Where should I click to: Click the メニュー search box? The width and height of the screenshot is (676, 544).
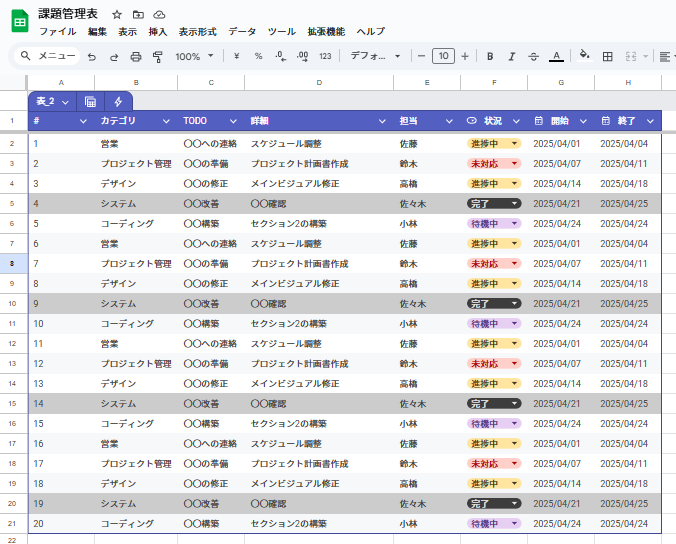pos(47,56)
